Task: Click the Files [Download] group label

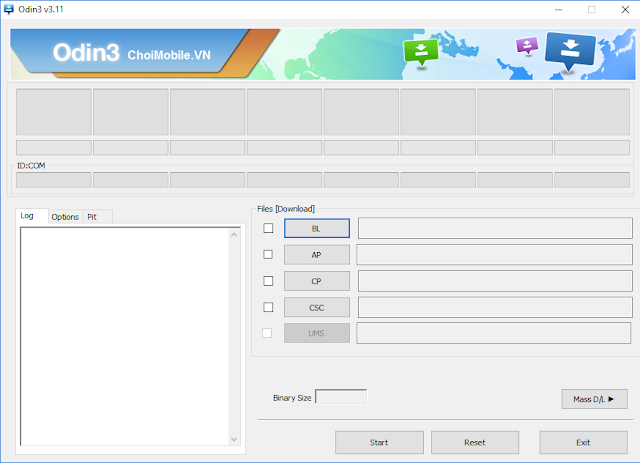Action: pos(286,209)
